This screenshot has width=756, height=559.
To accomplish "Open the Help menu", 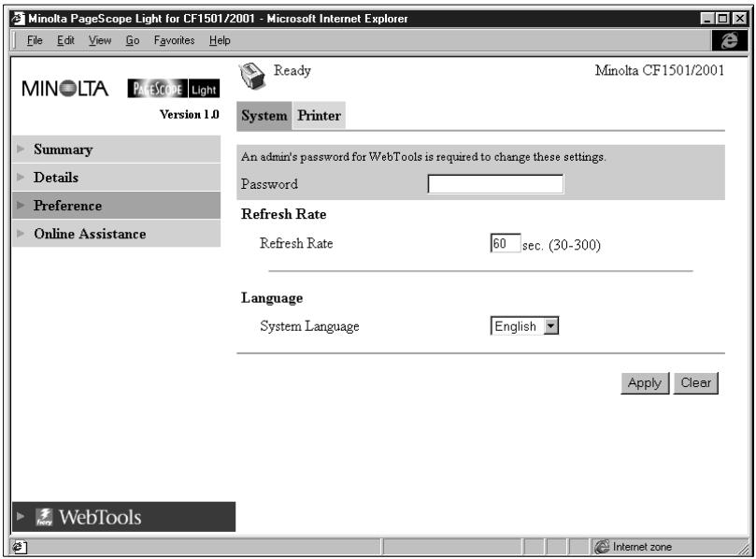I will pos(220,40).
